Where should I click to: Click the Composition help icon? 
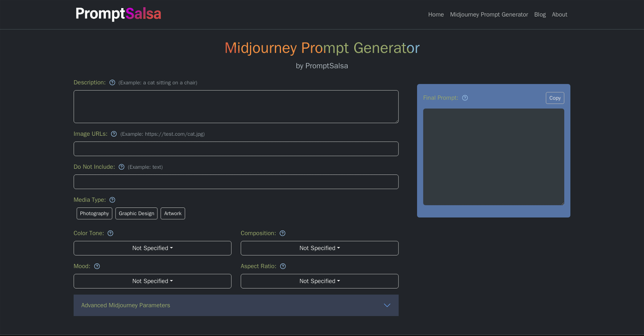[x=283, y=233]
